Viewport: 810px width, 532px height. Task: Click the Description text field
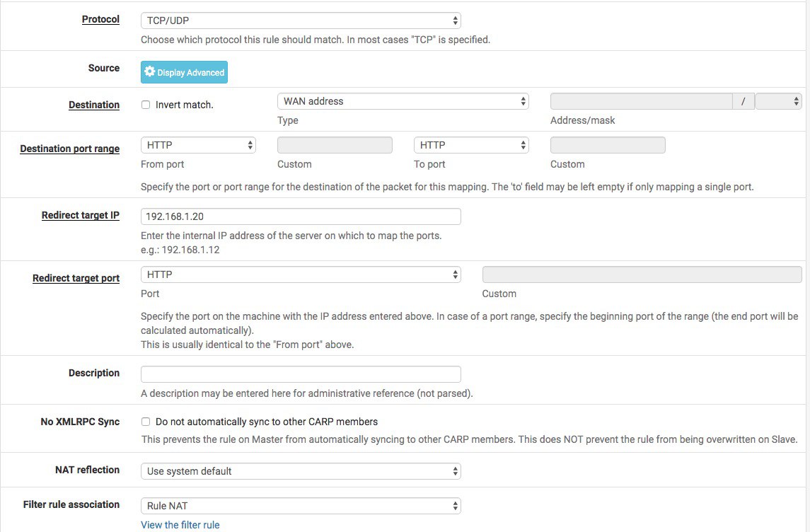(x=301, y=374)
